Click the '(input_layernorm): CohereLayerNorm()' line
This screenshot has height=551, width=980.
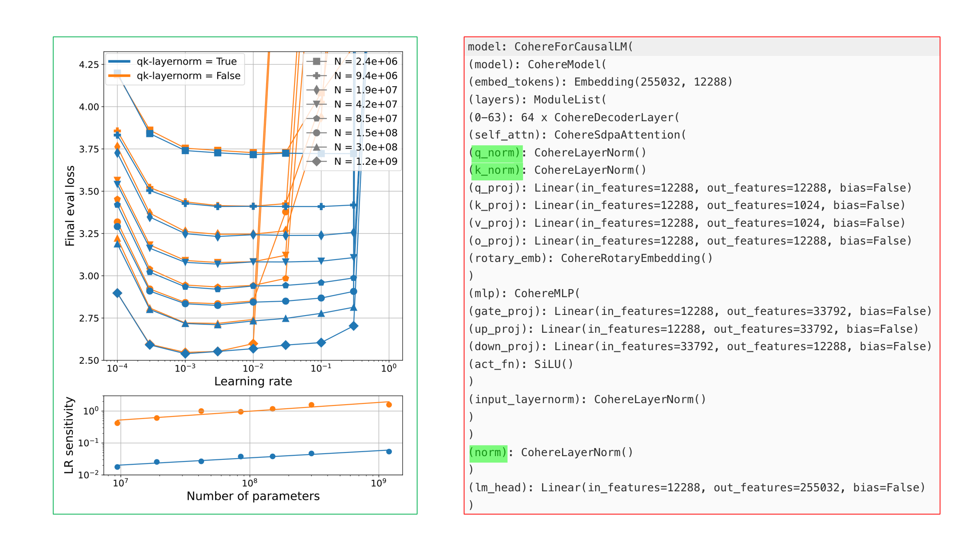pyautogui.click(x=587, y=400)
